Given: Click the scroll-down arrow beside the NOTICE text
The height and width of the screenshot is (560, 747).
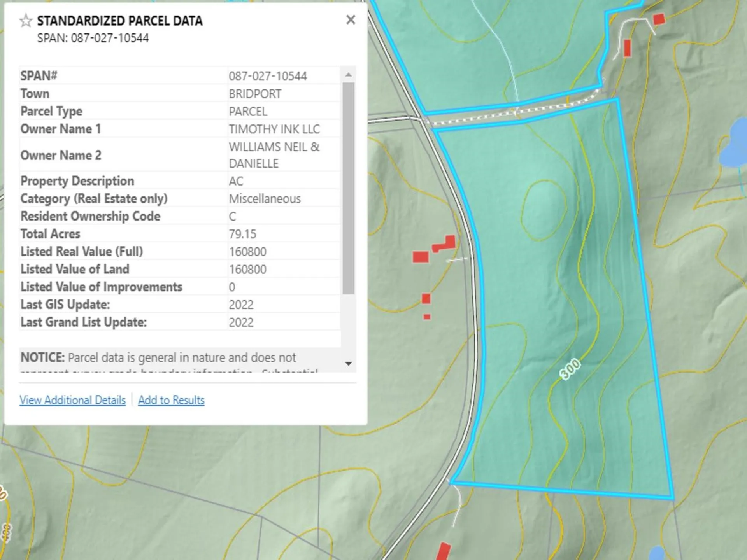Looking at the screenshot, I should [x=349, y=364].
